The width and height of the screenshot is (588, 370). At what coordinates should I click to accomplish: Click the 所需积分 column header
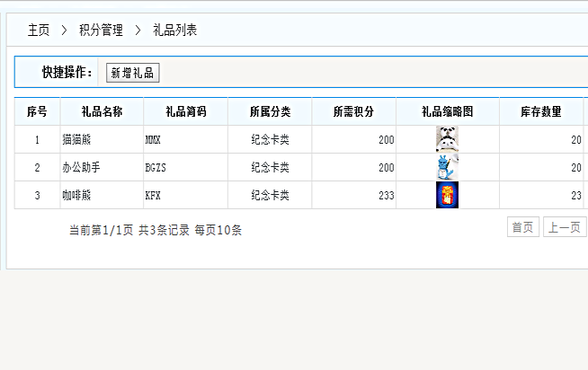(x=353, y=111)
